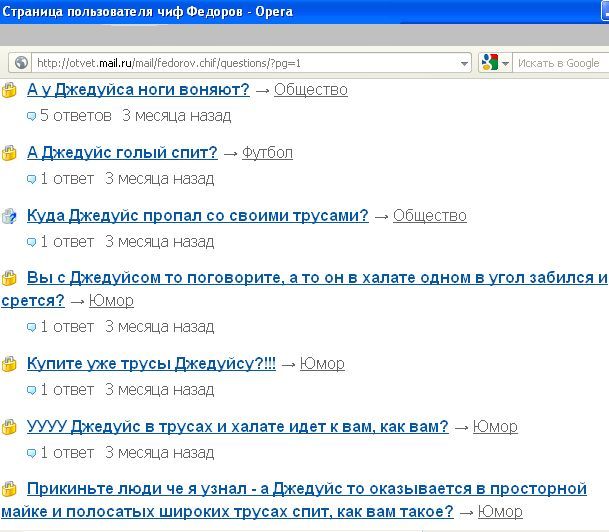Open the search engine dropdown arrow
The image size is (609, 532).
pyautogui.click(x=505, y=63)
